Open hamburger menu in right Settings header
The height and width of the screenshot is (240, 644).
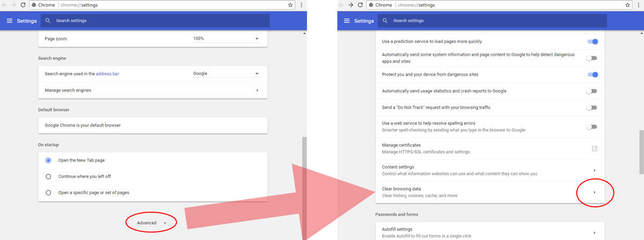tap(346, 21)
